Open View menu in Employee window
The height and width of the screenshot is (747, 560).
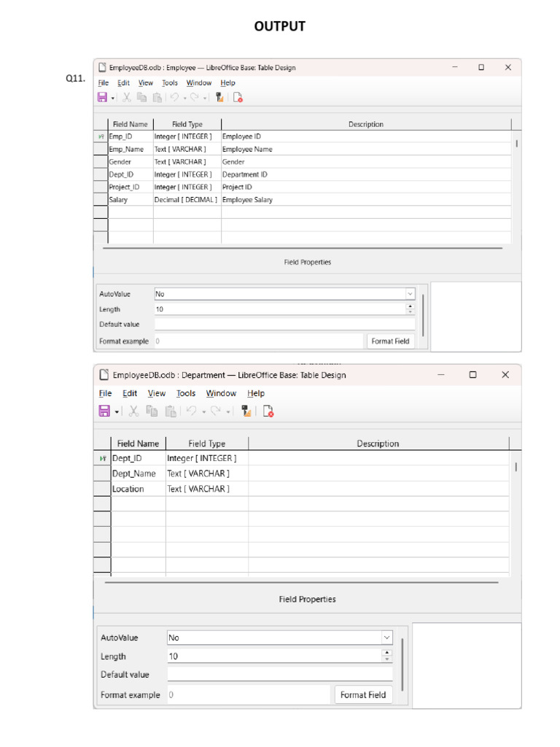pos(146,83)
